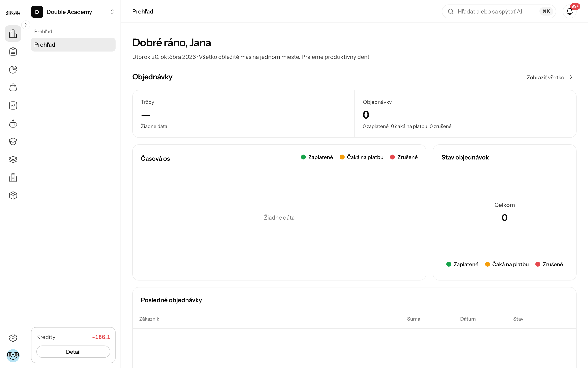Open the user avatar with glasses
Viewport: 588px width, 368px height.
tap(13, 356)
